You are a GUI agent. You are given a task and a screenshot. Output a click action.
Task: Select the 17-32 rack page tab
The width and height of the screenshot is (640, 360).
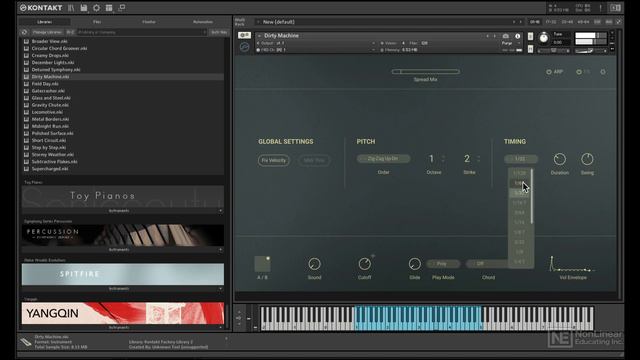pos(551,22)
